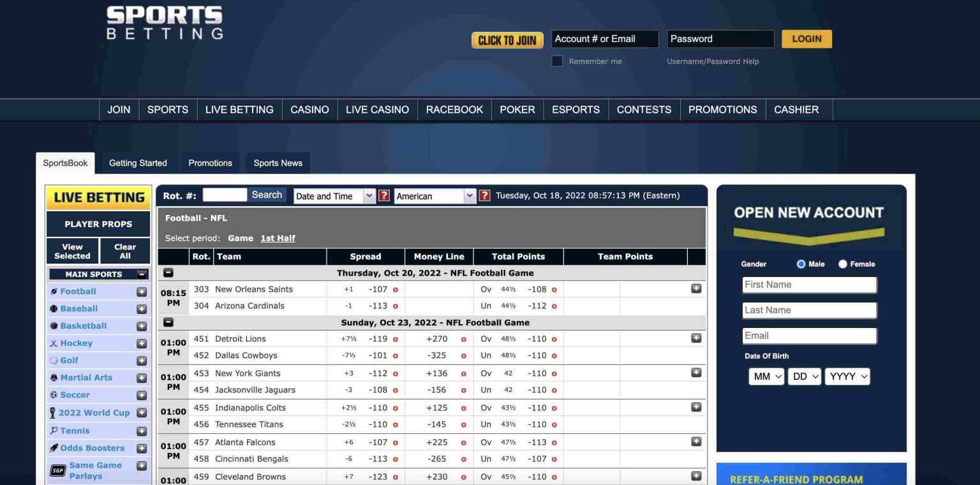Screen dimensions: 980x485
Task: Enable the Remember me checkbox
Action: pos(556,61)
